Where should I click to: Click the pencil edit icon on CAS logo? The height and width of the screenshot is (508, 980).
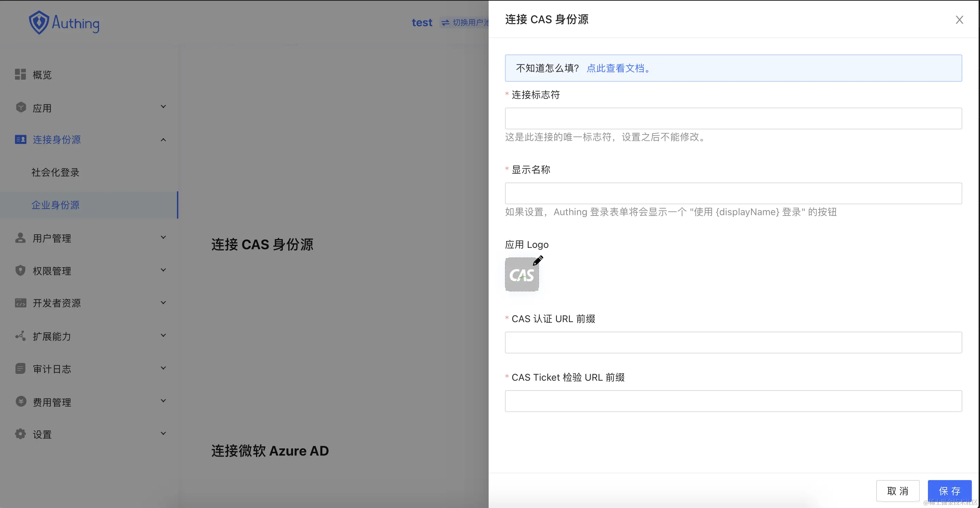pos(538,261)
